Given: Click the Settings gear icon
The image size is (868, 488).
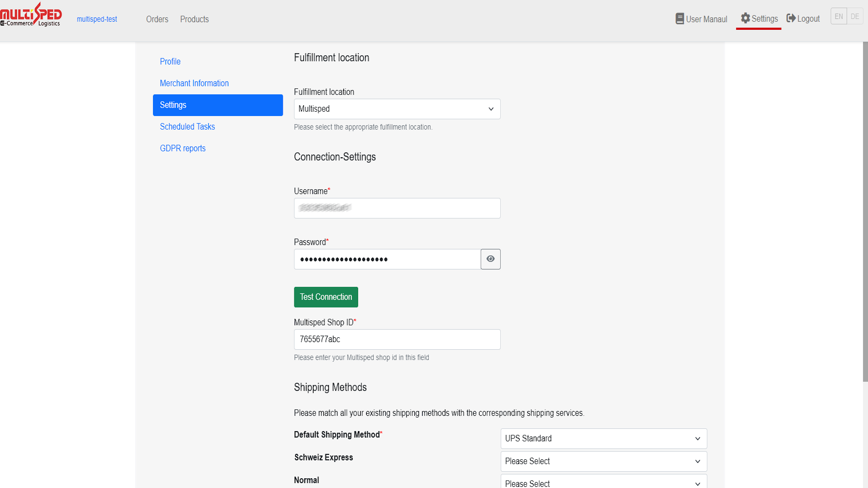Looking at the screenshot, I should (745, 18).
